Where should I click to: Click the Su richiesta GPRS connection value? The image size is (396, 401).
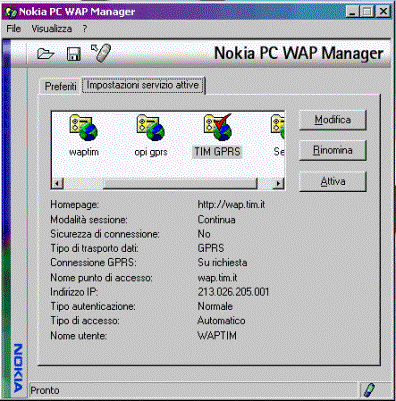pos(222,262)
